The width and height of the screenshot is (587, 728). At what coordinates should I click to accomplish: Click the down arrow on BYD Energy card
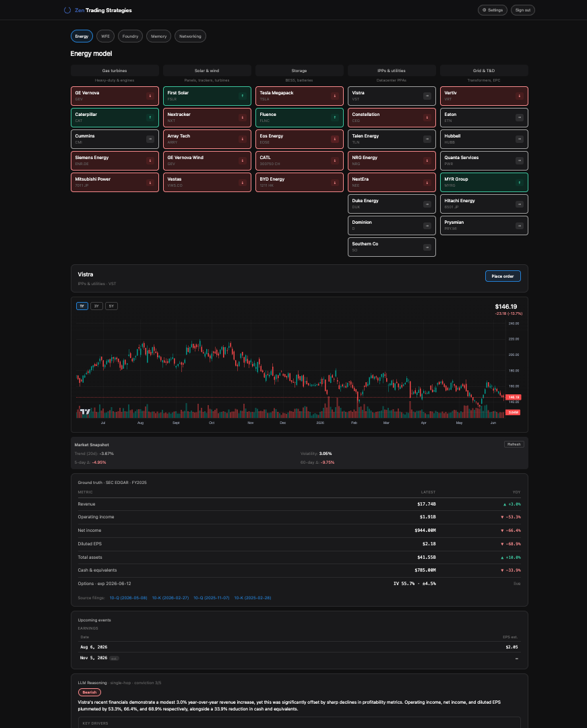(334, 183)
